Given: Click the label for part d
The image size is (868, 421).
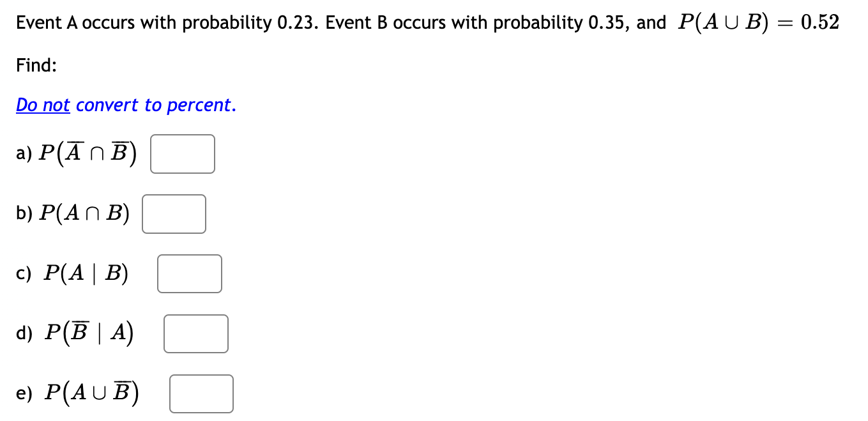Looking at the screenshot, I should click(73, 332).
